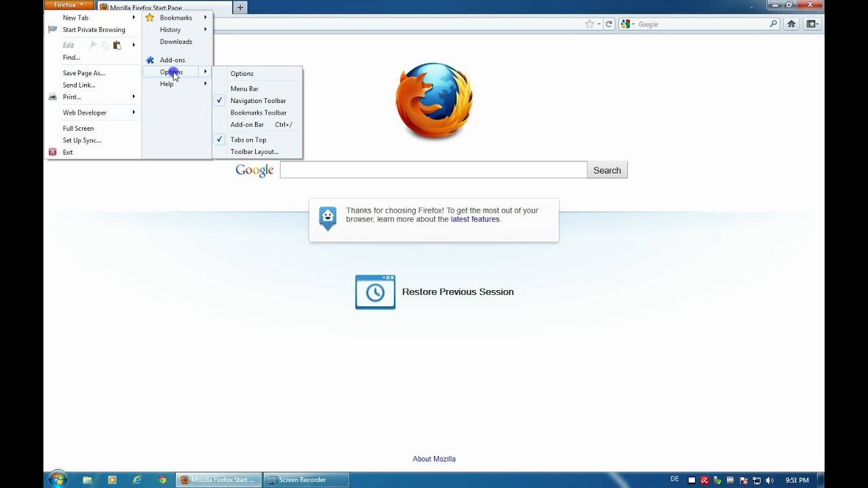This screenshot has height=488, width=868.
Task: Click the search magnifier icon in the toolbar
Action: pyautogui.click(x=773, y=24)
